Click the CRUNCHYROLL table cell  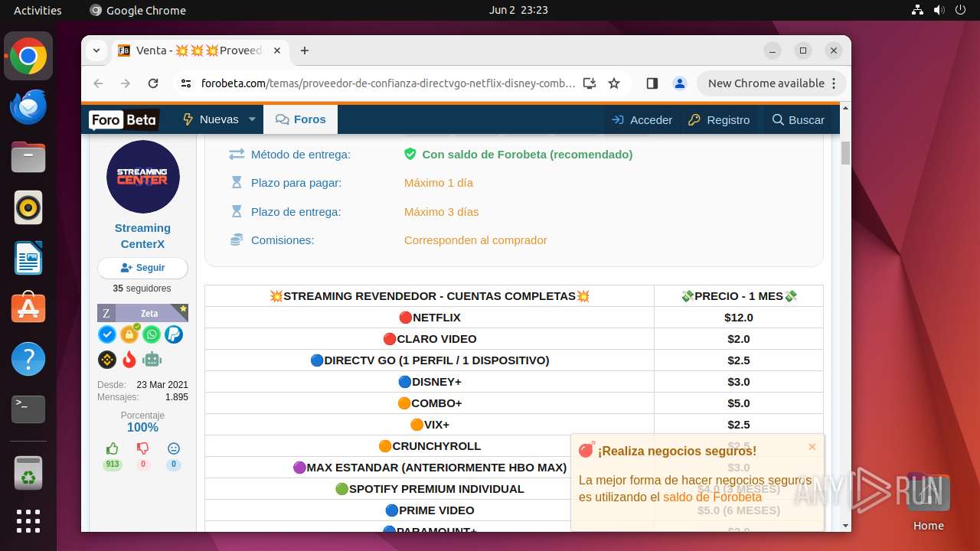point(430,446)
